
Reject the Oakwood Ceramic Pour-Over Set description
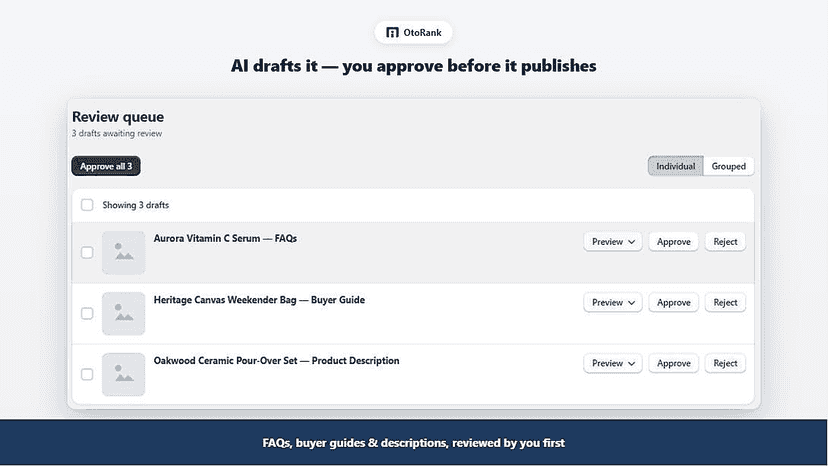tap(725, 363)
